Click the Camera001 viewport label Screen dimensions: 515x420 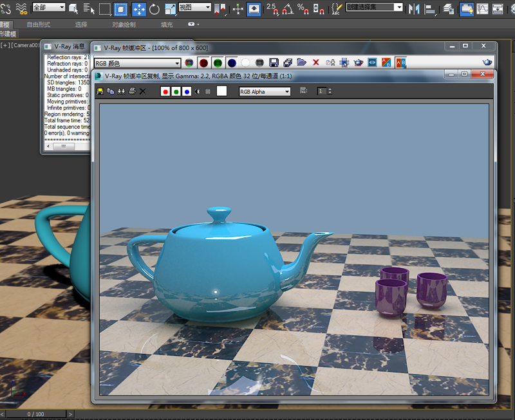[24, 46]
